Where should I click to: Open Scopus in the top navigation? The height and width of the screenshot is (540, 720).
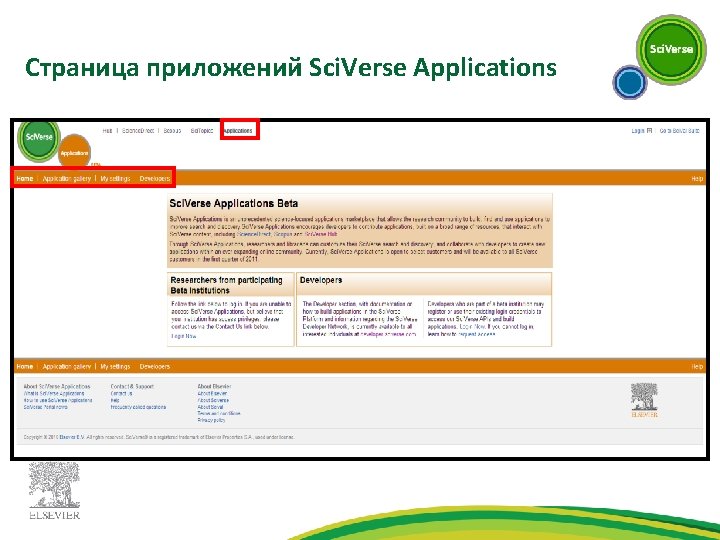click(172, 131)
